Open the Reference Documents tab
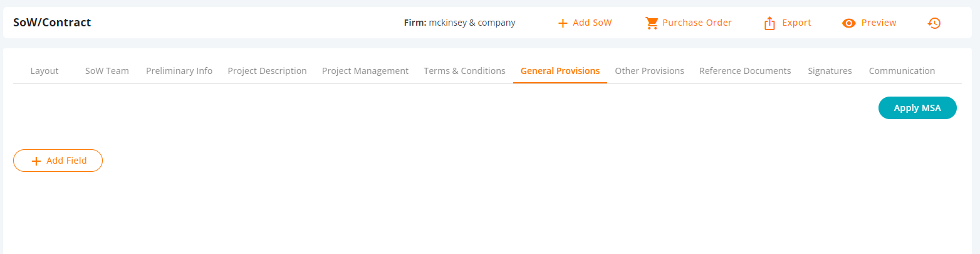 745,71
